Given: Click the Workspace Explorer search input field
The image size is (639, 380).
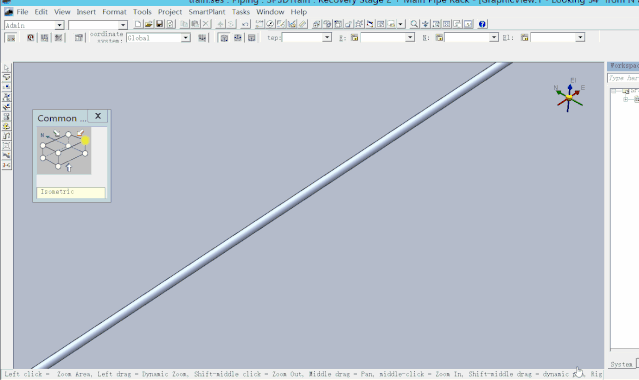Looking at the screenshot, I should point(624,78).
